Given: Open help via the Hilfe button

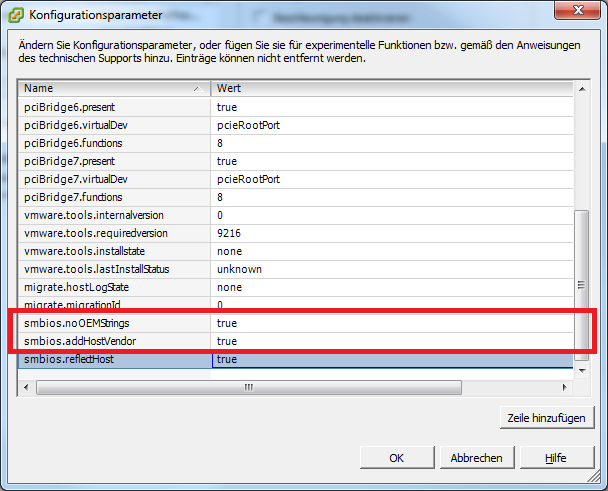Looking at the screenshot, I should click(x=556, y=457).
